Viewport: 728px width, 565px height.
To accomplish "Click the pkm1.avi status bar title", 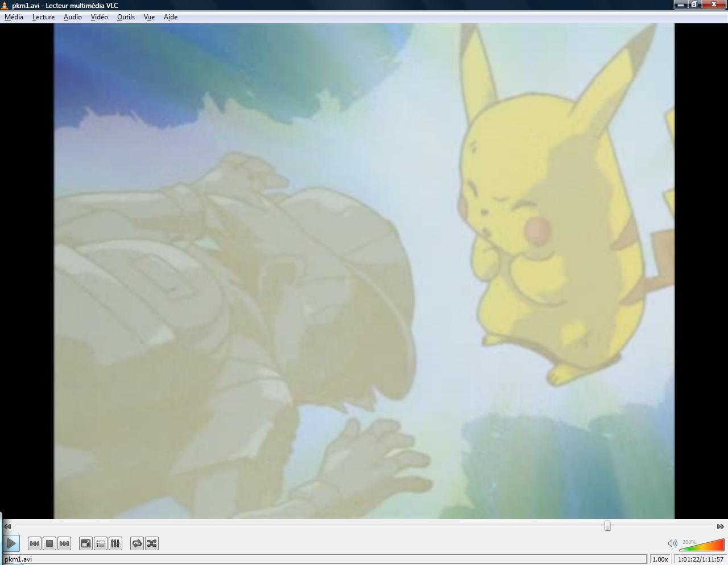I will (19, 559).
